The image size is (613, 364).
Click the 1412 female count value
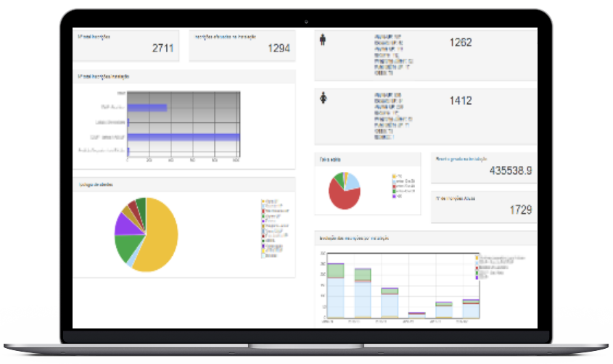coord(460,100)
